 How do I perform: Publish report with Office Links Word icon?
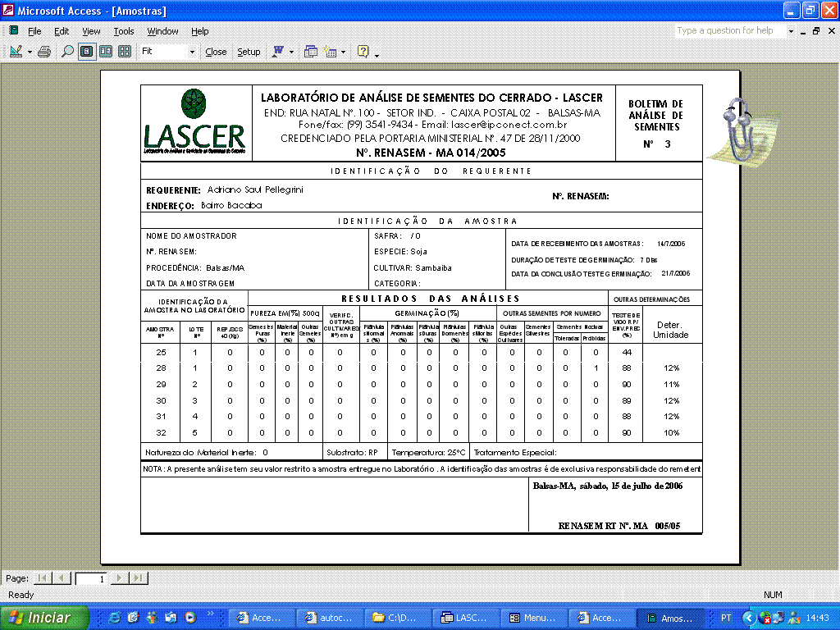coord(277,52)
